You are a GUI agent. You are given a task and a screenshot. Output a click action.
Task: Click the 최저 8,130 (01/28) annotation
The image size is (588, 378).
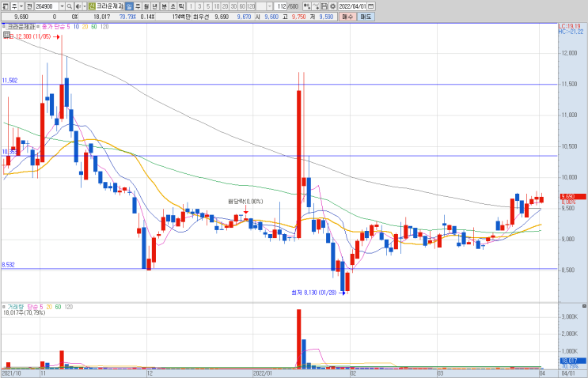pyautogui.click(x=314, y=293)
